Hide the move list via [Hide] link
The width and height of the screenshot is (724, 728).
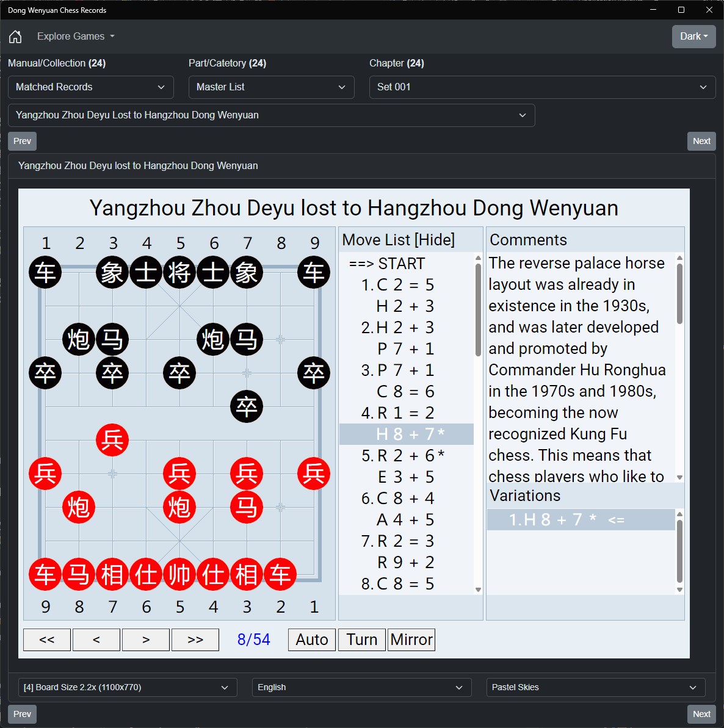pyautogui.click(x=434, y=240)
